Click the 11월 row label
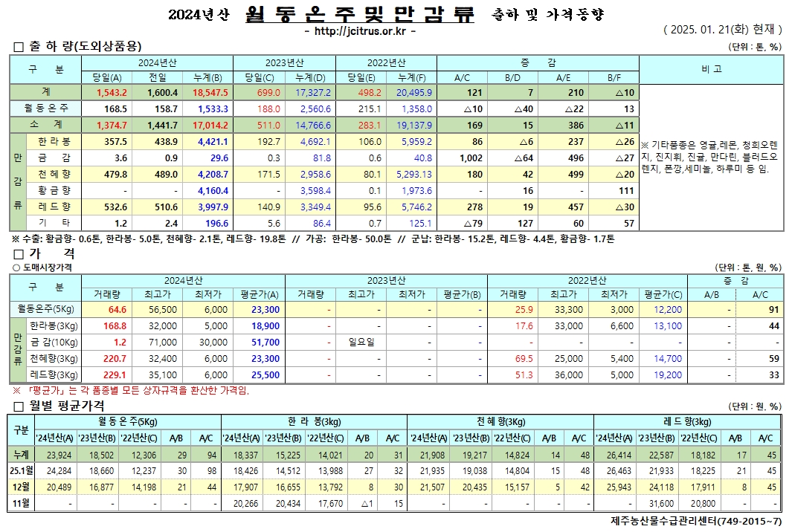 pyautogui.click(x=19, y=504)
